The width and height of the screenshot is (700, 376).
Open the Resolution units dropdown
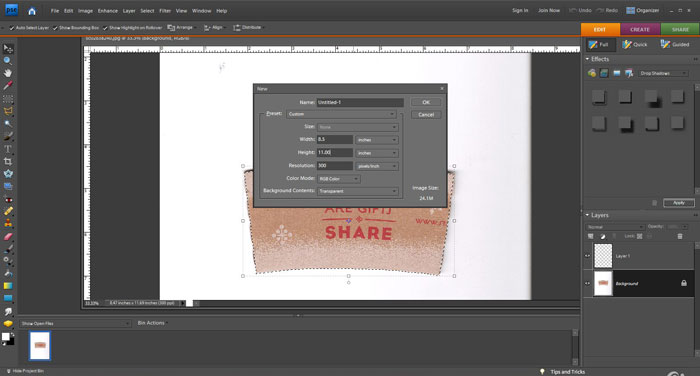pos(377,166)
